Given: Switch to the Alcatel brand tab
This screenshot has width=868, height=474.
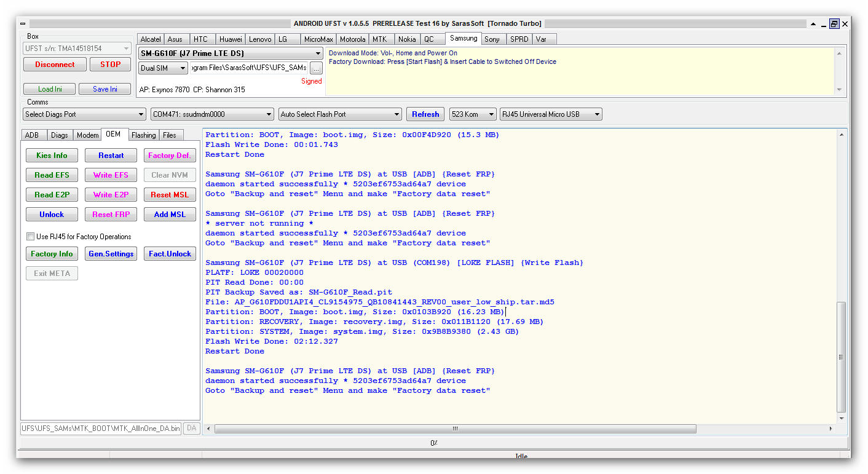Looking at the screenshot, I should [151, 39].
